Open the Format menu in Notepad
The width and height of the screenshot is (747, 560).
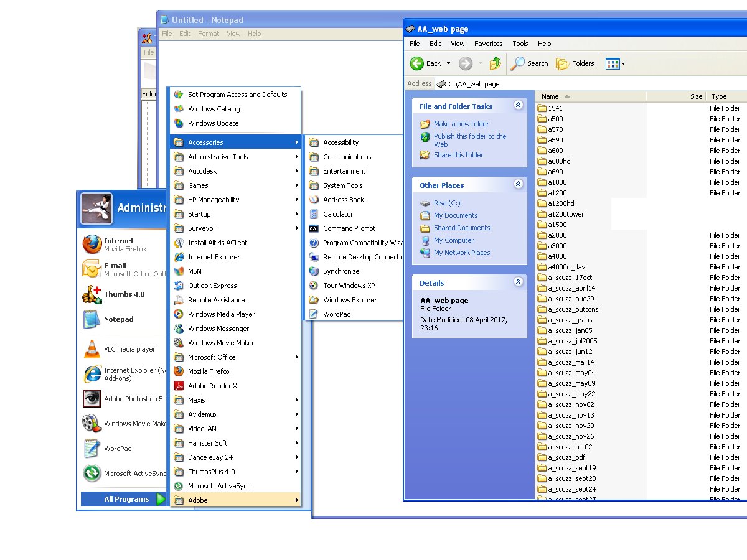(209, 34)
